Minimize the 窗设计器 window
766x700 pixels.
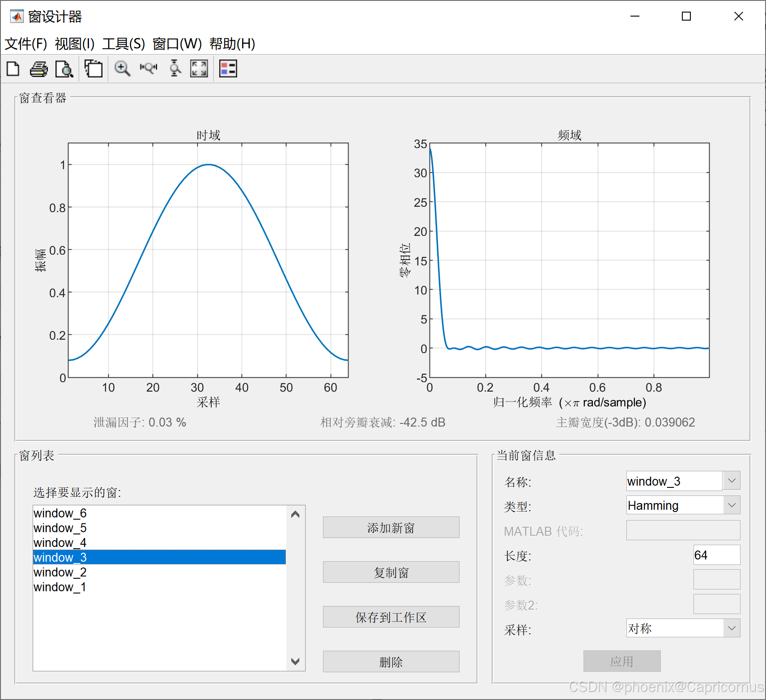635,17
